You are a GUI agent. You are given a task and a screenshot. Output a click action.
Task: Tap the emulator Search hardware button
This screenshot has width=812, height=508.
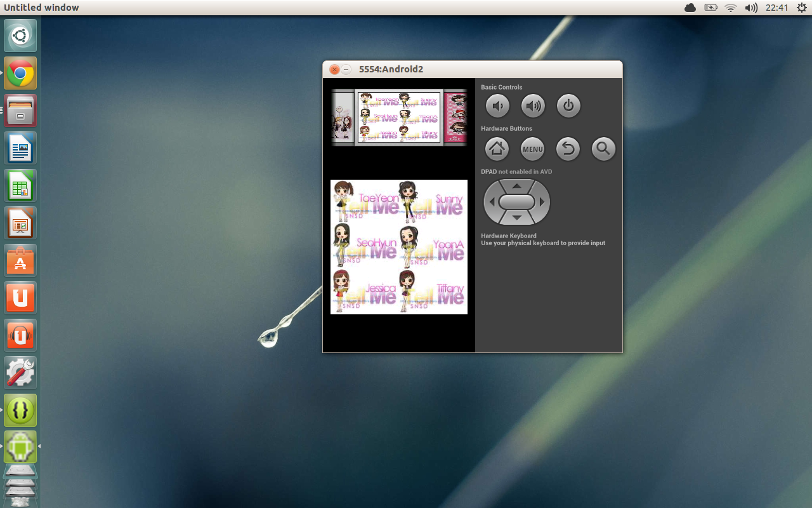[x=603, y=149]
